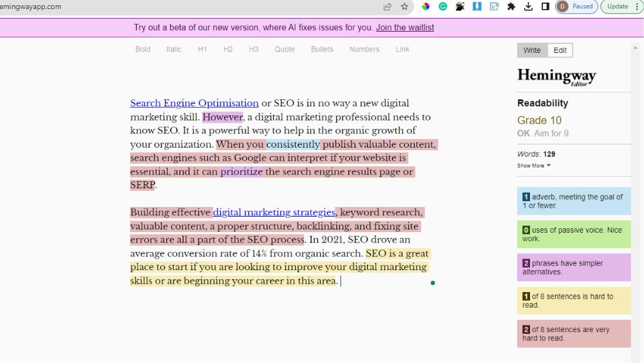The width and height of the screenshot is (644, 363).
Task: Open the Extensions puzzle piece icon
Action: (x=511, y=6)
